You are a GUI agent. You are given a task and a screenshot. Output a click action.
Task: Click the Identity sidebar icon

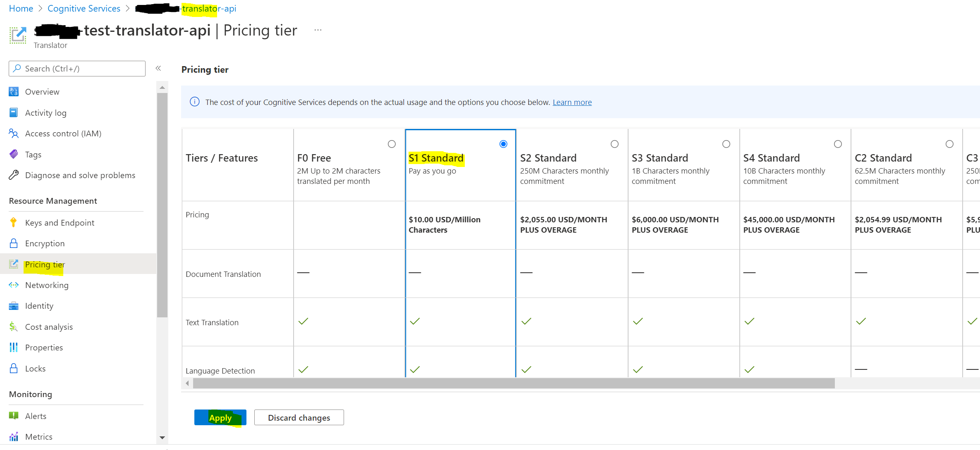click(x=14, y=306)
